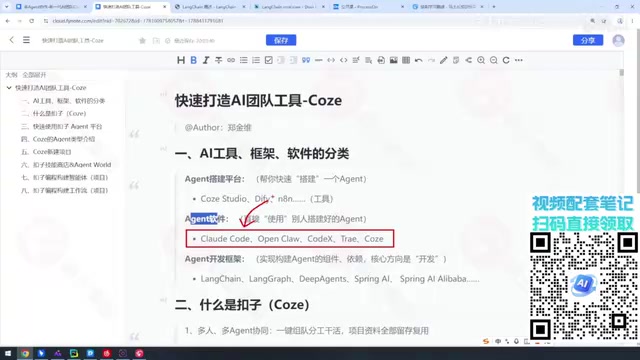Go back using the note's back arrow
The height and width of the screenshot is (360, 640).
click(x=11, y=40)
